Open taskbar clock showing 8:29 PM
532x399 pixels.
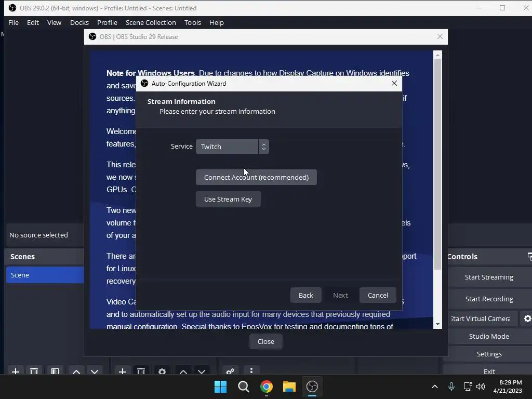tap(508, 387)
